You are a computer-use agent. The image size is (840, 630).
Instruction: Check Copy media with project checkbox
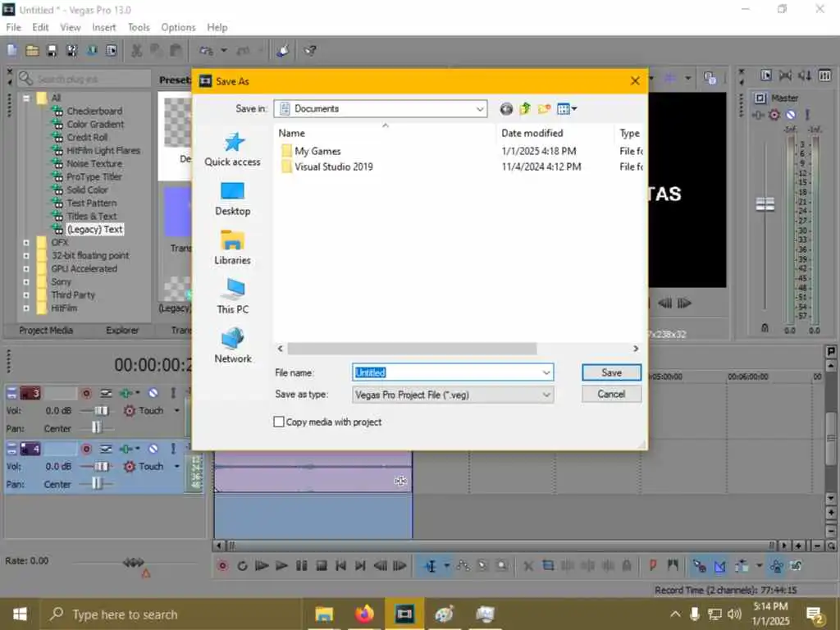pos(279,422)
